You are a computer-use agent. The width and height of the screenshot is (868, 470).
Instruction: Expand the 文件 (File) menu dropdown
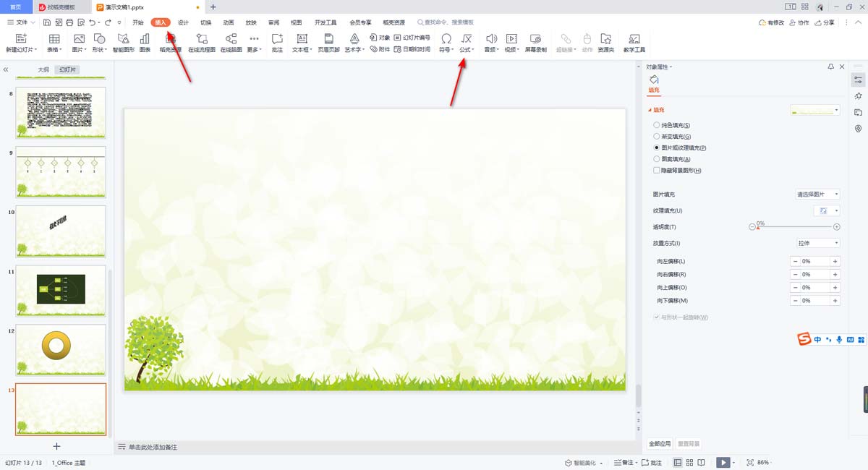coord(22,22)
